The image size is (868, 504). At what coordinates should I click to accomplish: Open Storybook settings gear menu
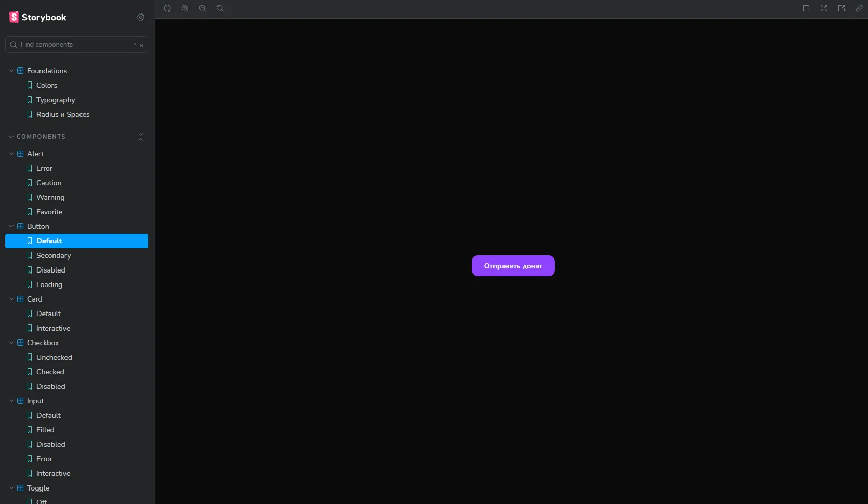coord(141,17)
